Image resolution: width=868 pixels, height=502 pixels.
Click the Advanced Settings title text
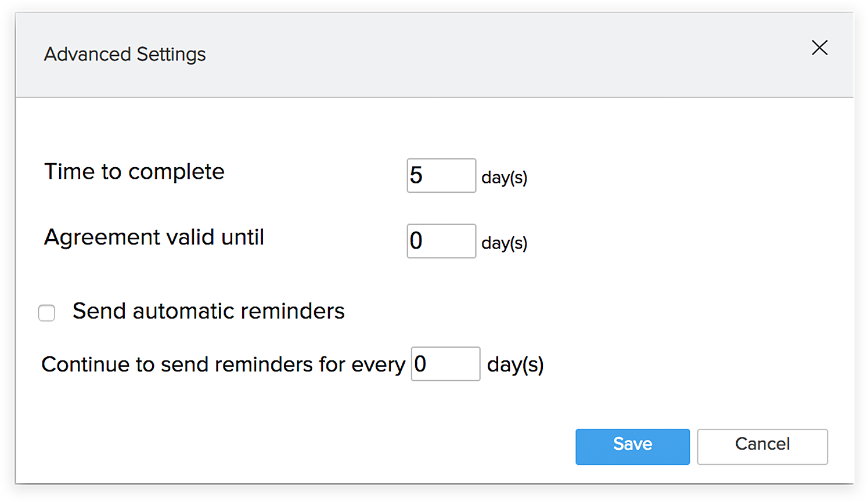point(125,55)
